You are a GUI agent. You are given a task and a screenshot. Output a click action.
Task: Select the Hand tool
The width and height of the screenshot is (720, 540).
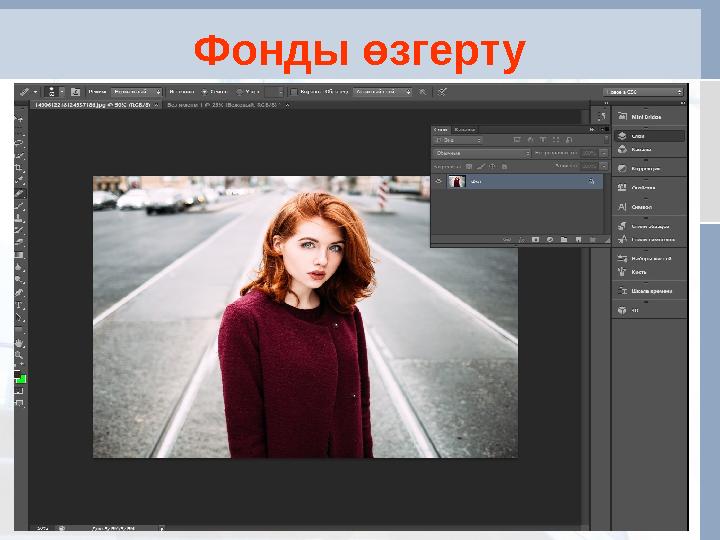(x=19, y=343)
